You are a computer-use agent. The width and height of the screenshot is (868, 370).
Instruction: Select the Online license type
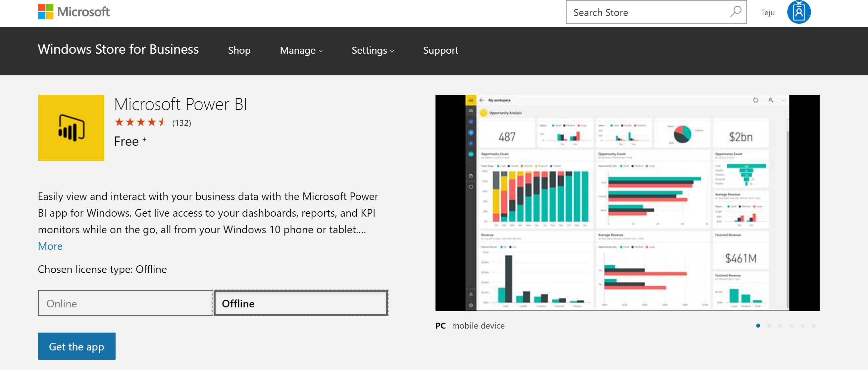pyautogui.click(x=125, y=303)
